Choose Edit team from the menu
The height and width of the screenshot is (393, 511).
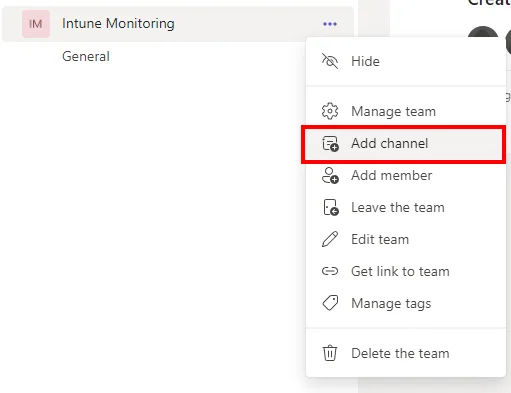click(406, 239)
